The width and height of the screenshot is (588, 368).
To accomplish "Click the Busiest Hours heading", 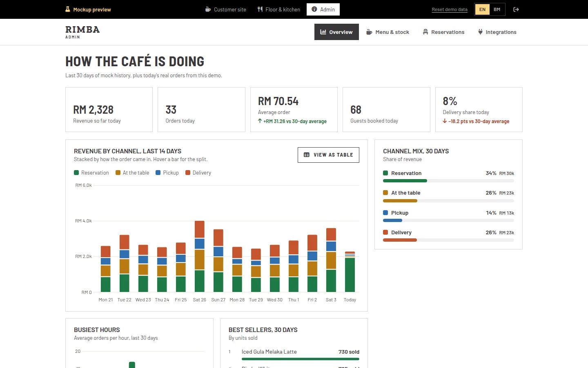I will coord(97,330).
